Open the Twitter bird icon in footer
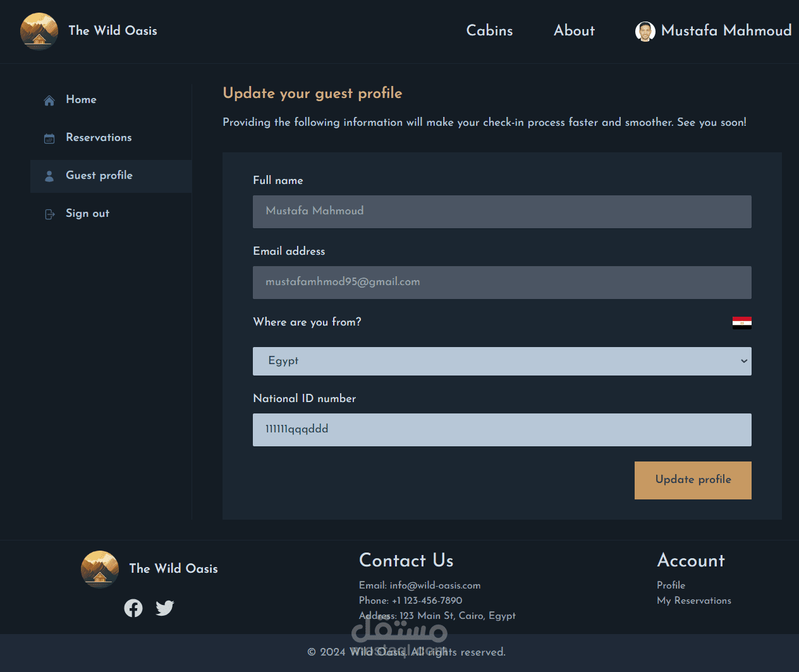The height and width of the screenshot is (672, 799). pos(165,608)
